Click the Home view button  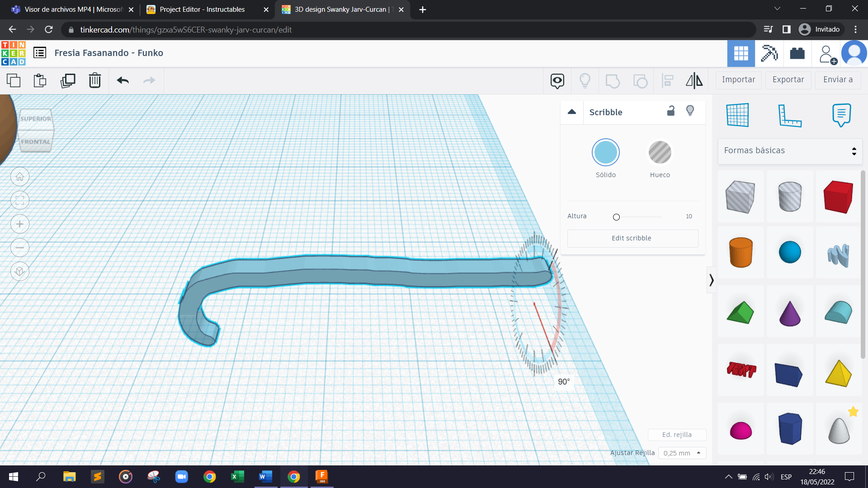point(19,177)
